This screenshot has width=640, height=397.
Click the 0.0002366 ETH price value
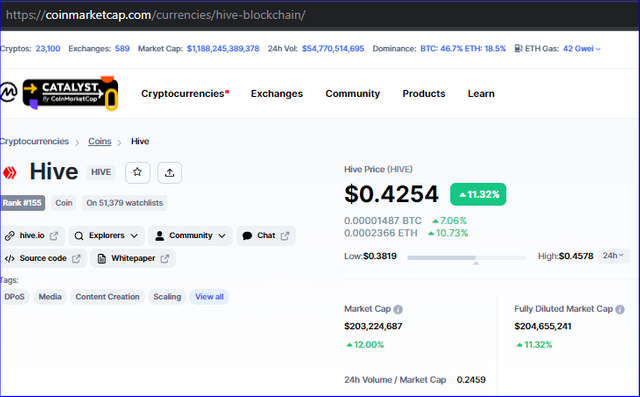pyautogui.click(x=381, y=233)
